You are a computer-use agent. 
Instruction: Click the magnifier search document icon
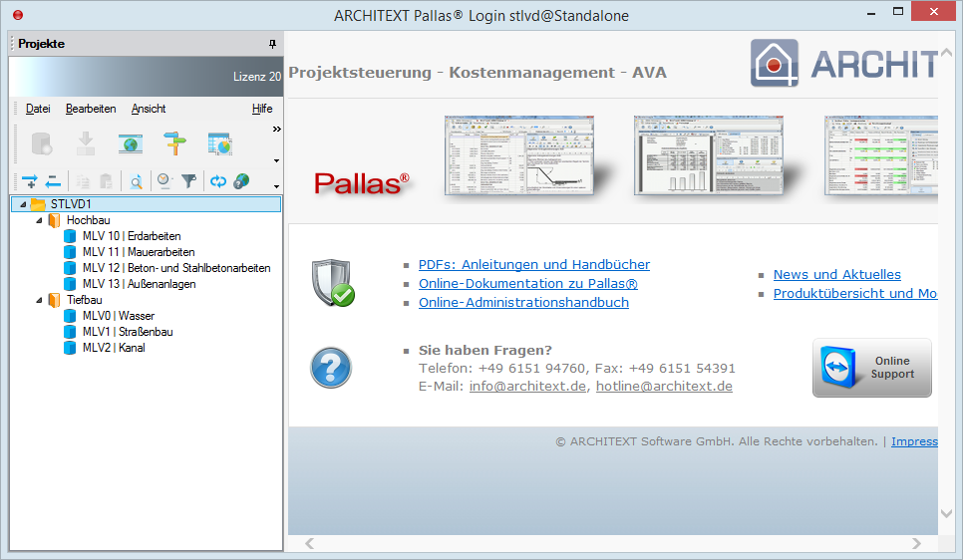(x=136, y=181)
